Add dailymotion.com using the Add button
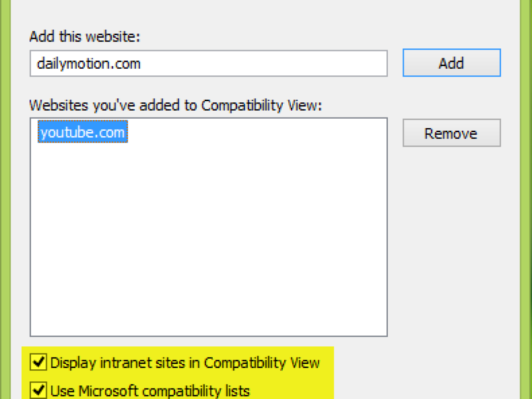Image resolution: width=532 pixels, height=399 pixels. (451, 63)
